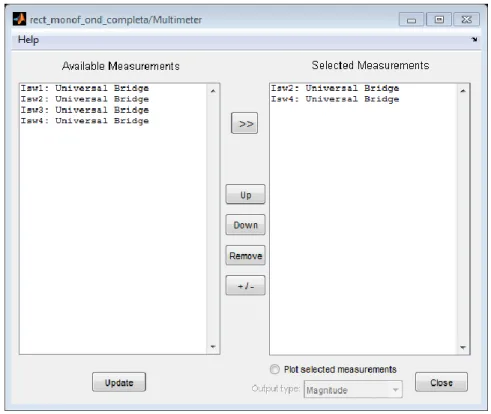Screen dimensions: 491x414
Task: Select Isw1: Universal Bridge in Available Measurements
Action: tap(85, 88)
